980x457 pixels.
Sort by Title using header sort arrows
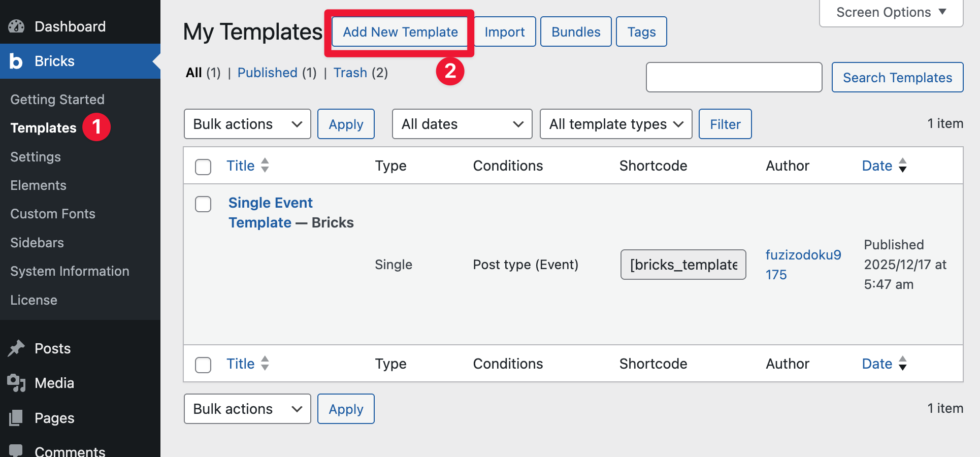265,166
